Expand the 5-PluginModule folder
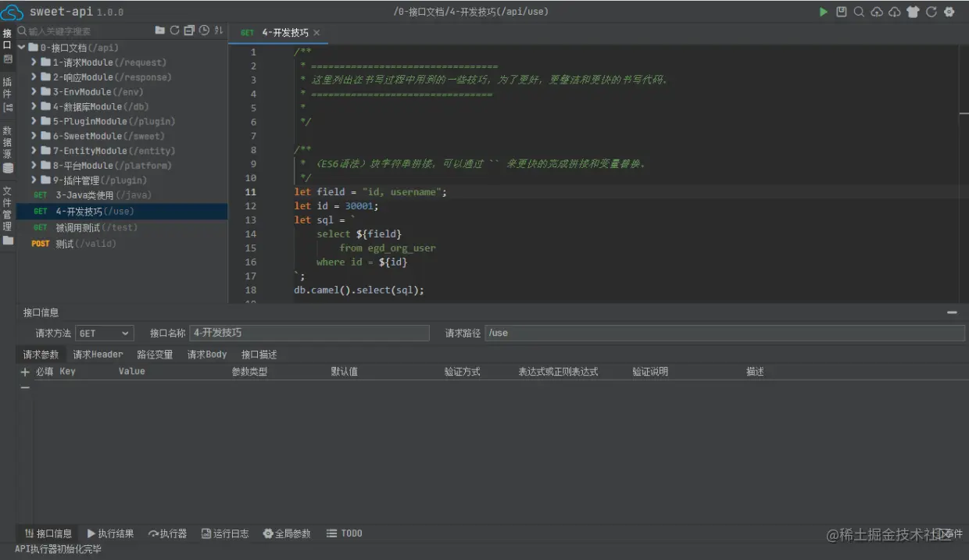Viewport: 969px width, 560px height. (34, 122)
